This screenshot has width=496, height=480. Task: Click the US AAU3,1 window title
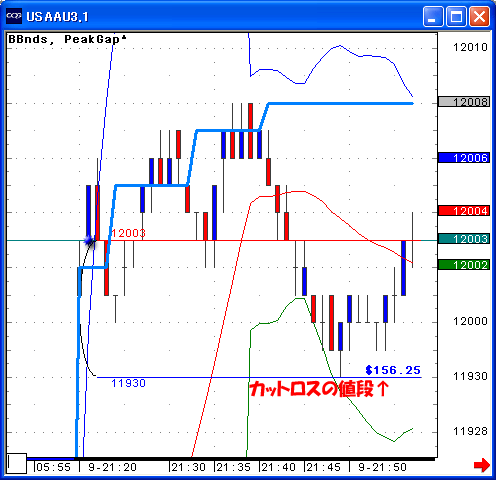(57, 16)
